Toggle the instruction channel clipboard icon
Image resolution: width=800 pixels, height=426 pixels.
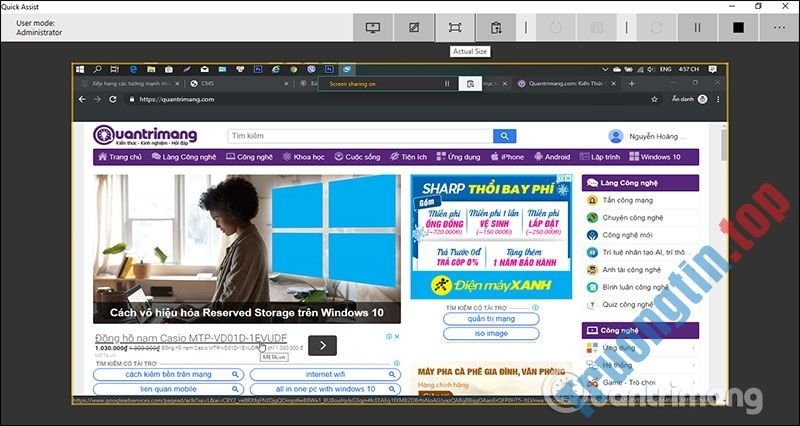point(496,28)
